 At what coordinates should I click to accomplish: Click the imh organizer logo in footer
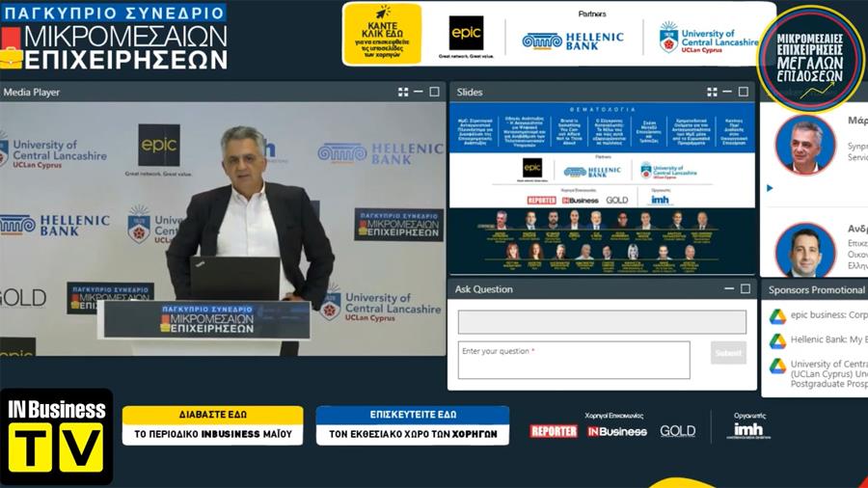tap(747, 429)
